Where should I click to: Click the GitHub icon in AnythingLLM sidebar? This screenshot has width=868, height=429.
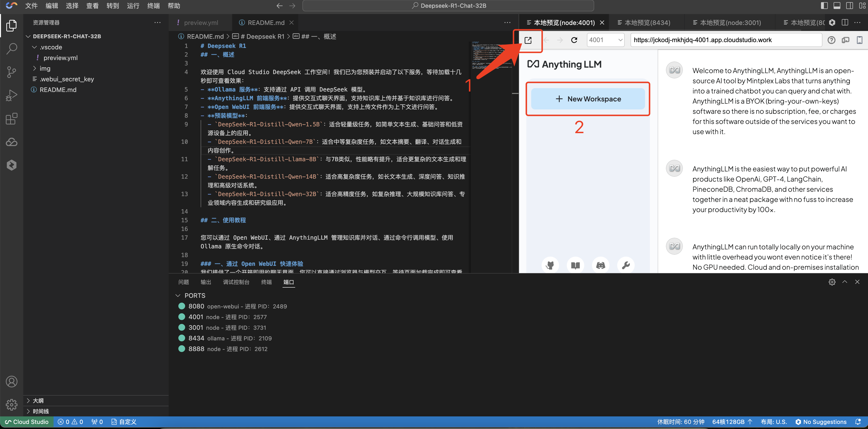coord(550,265)
